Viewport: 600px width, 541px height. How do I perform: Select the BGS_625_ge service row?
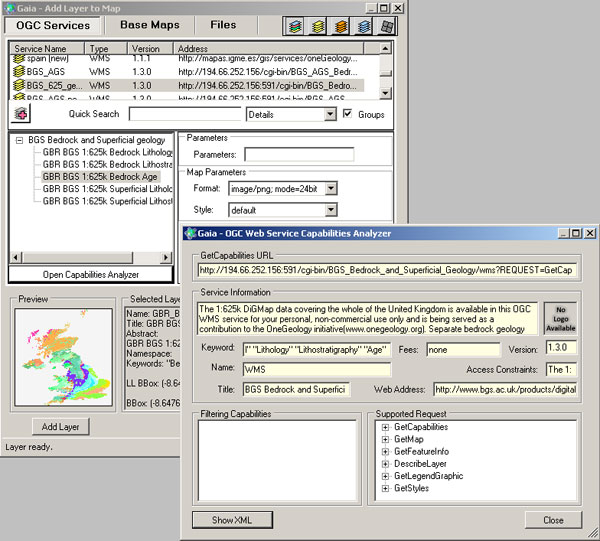click(186, 85)
